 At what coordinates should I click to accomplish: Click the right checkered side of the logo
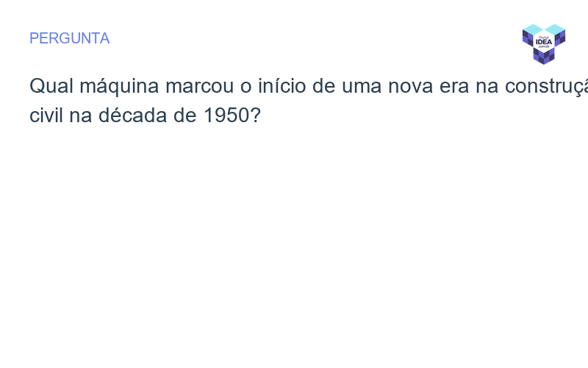pos(560,38)
